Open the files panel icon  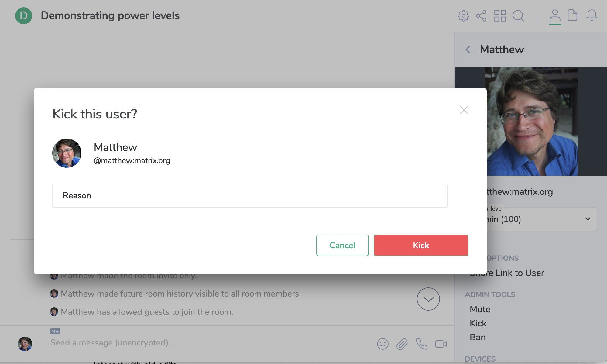tap(572, 16)
